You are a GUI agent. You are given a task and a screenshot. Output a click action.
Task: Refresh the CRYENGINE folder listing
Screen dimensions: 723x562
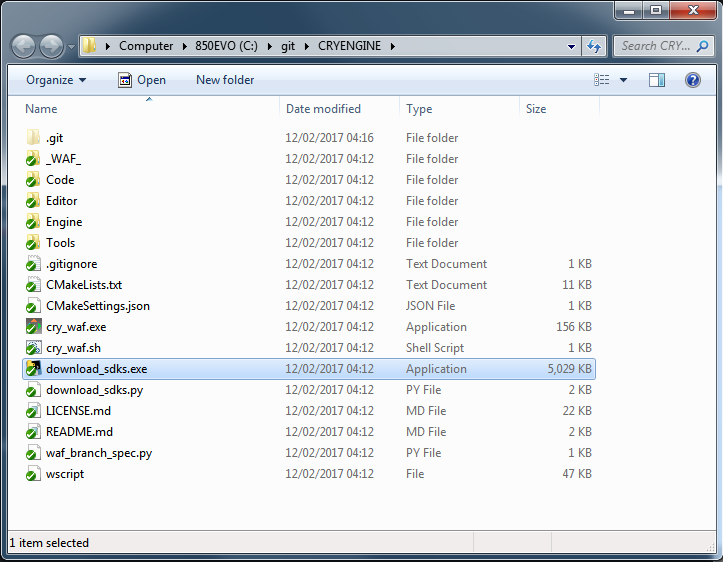(x=593, y=46)
